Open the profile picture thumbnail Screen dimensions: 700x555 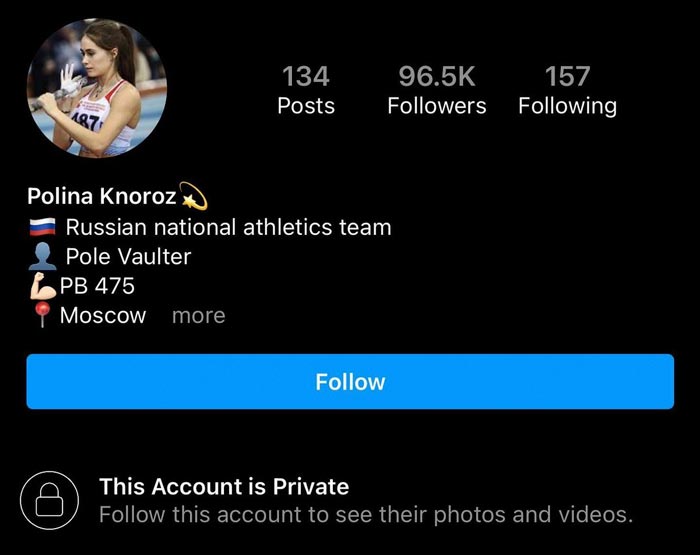(x=97, y=88)
